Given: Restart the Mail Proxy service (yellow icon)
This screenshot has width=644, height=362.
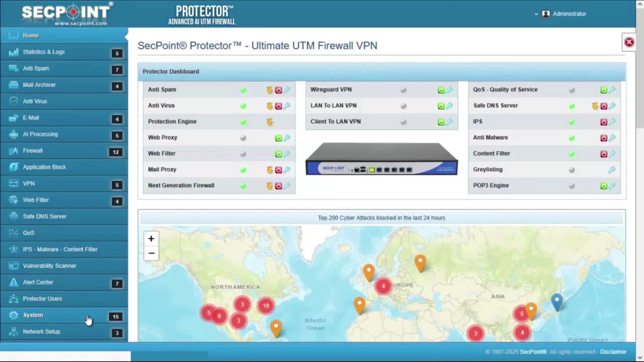Looking at the screenshot, I should coord(270,170).
